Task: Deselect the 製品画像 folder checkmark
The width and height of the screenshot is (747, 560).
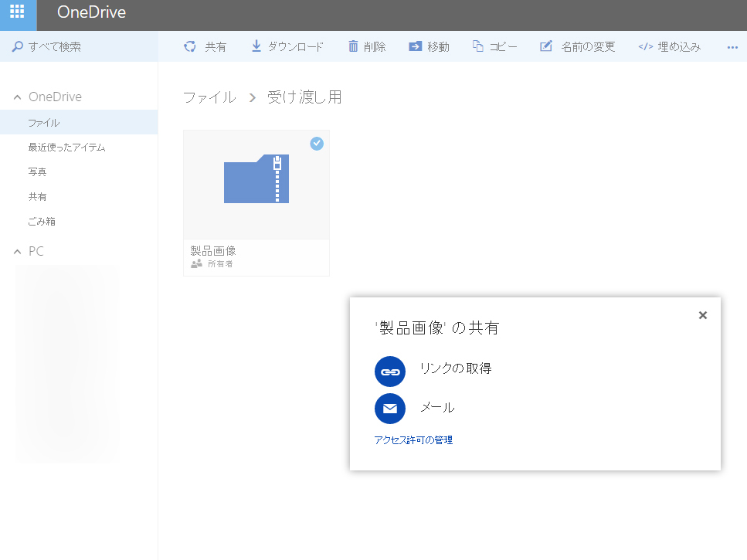Action: pos(317,144)
